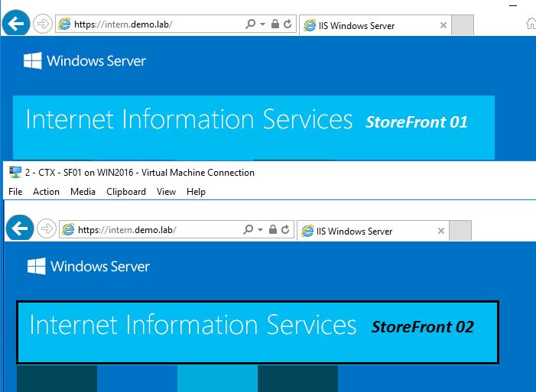Click the refresh icon in the top address bar
Viewport: 536px width, 392px height.
point(287,24)
